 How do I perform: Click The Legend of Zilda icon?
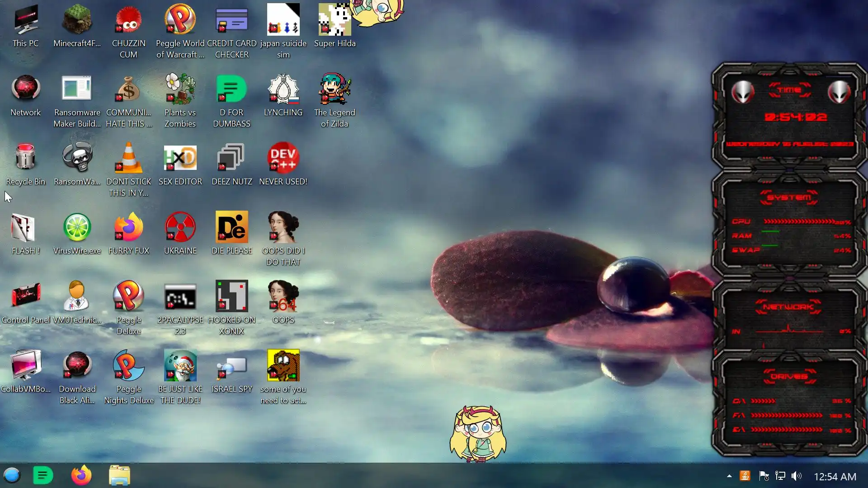(335, 89)
